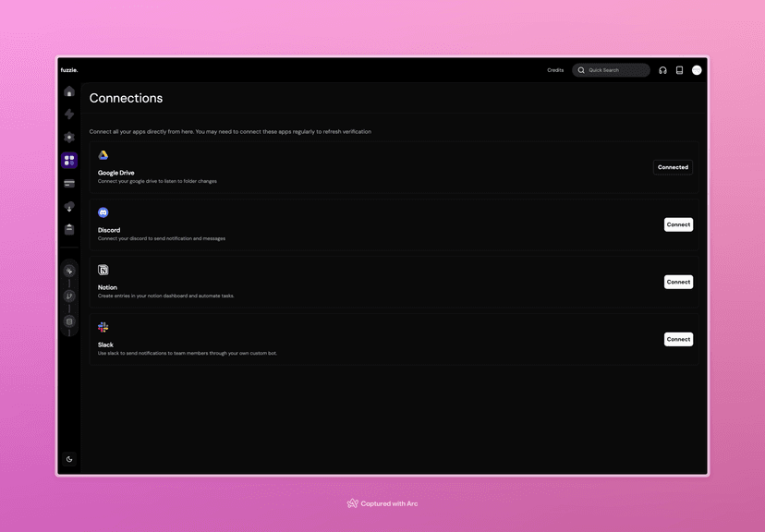Connect the Slack app
The width and height of the screenshot is (765, 532).
click(678, 339)
